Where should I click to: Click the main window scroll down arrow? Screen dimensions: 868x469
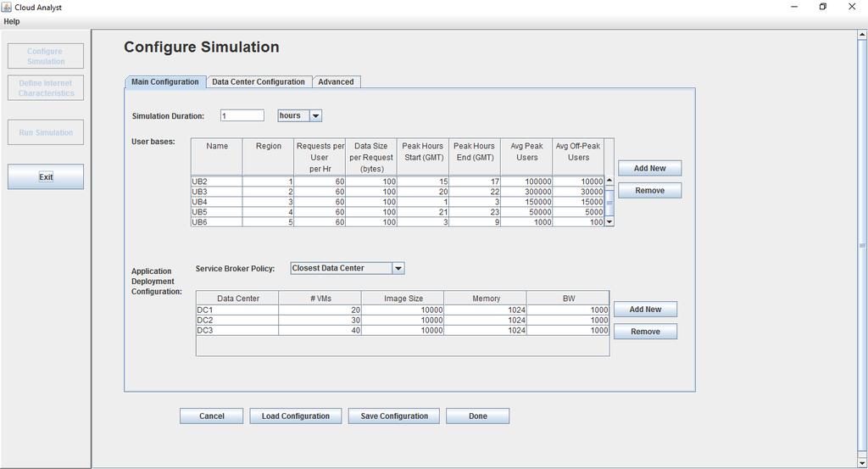(x=862, y=463)
